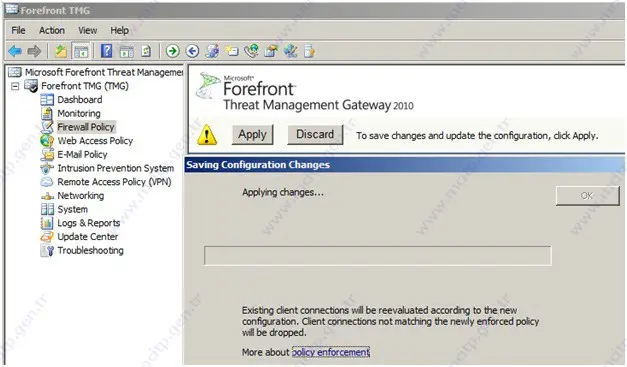Click the Up one level folder icon
The height and width of the screenshot is (367, 627).
click(61, 51)
